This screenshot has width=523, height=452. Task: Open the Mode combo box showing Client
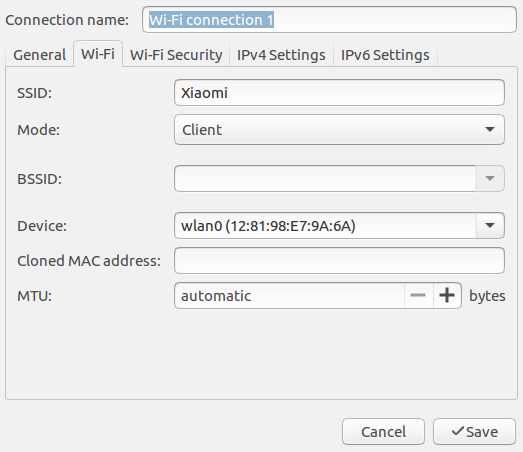tap(339, 130)
